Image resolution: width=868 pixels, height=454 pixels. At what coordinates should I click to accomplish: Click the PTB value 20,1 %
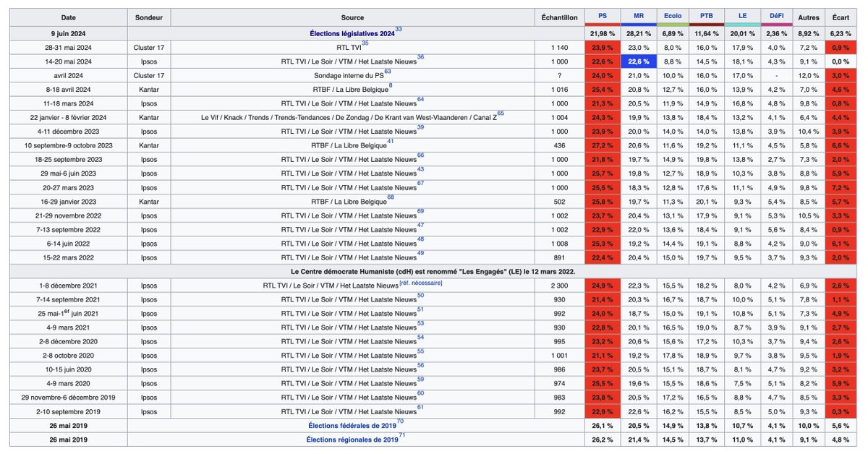pyautogui.click(x=707, y=202)
